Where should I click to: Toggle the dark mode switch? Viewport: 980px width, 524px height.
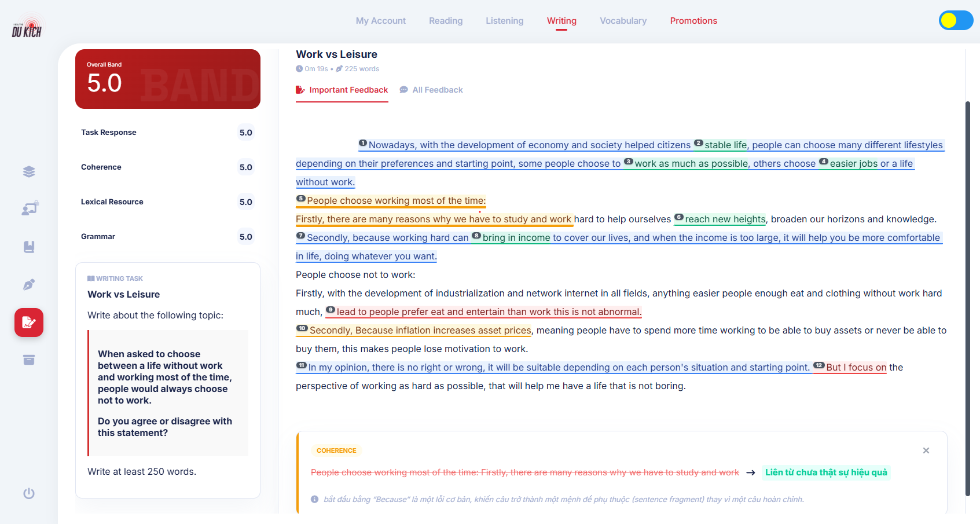956,20
